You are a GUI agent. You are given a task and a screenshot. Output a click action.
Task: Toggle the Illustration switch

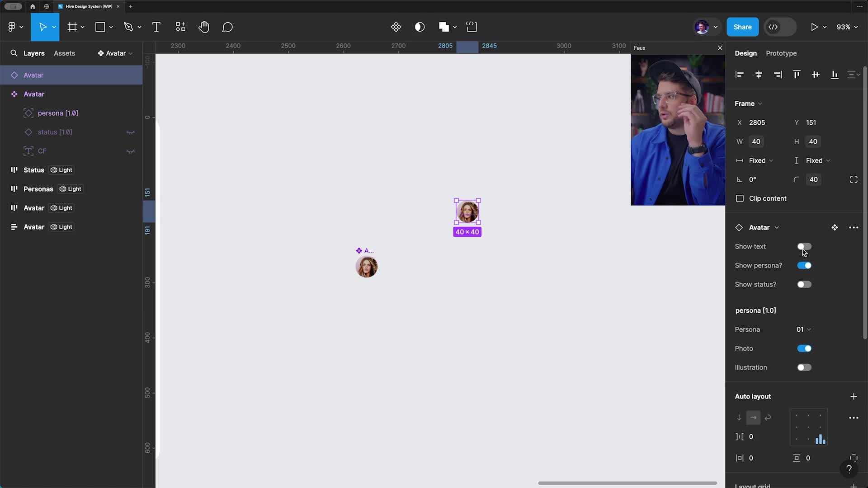pyautogui.click(x=804, y=367)
